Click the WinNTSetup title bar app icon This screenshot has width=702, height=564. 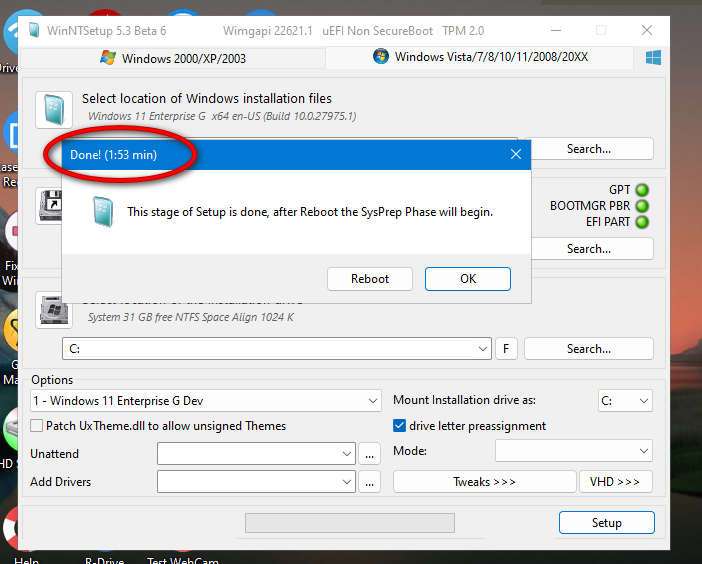coord(34,30)
